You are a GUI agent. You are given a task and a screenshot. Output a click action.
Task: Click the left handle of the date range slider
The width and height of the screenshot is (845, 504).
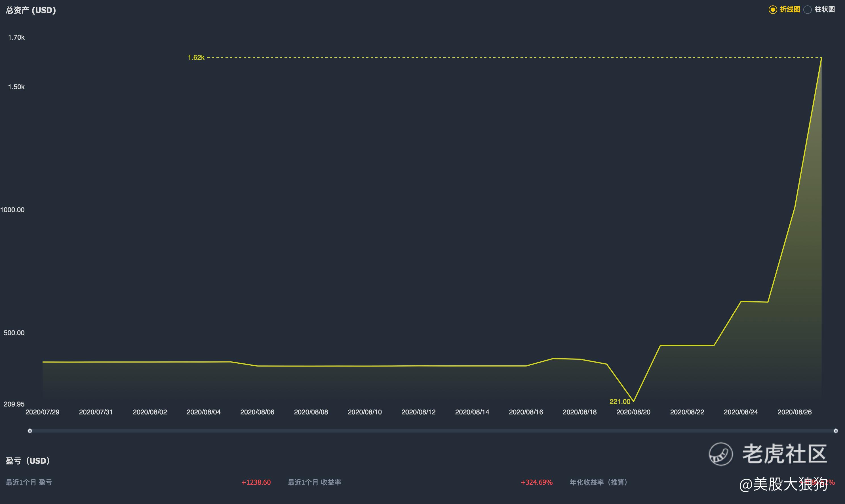point(30,431)
